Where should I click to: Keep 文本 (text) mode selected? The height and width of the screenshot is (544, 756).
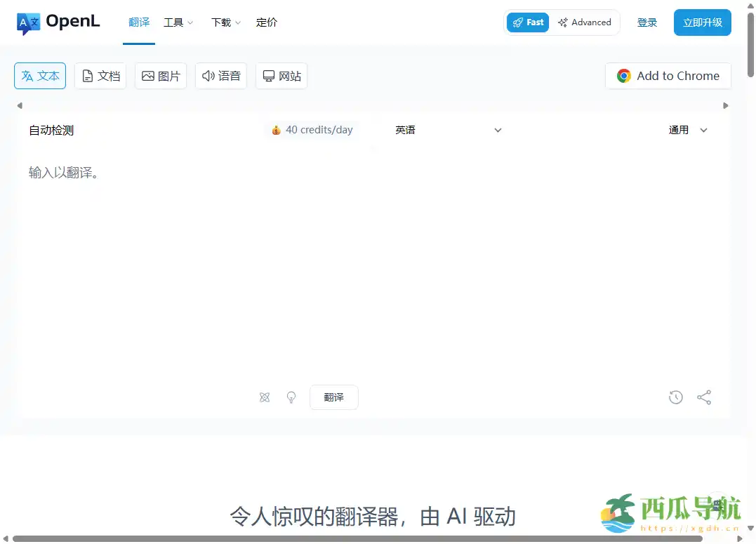40,75
